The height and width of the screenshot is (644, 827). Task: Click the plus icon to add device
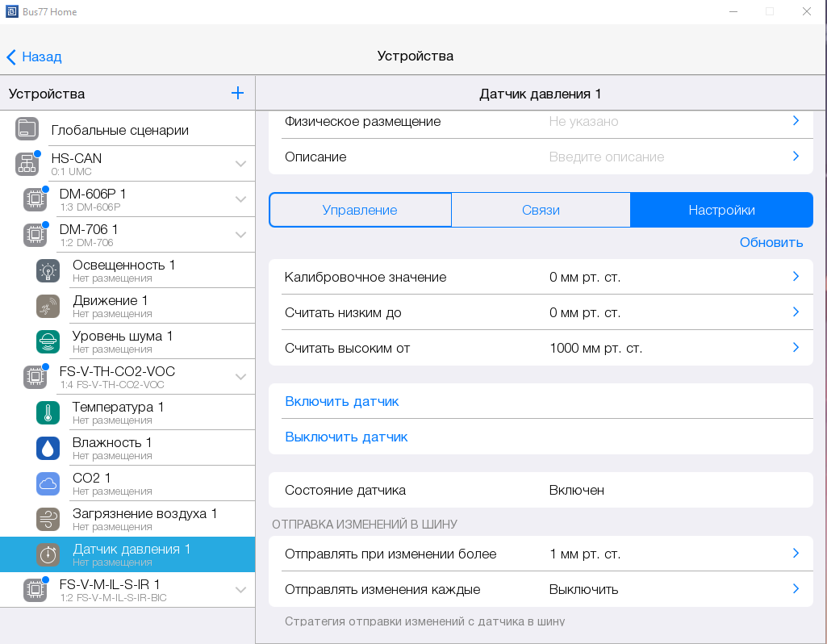click(x=237, y=94)
